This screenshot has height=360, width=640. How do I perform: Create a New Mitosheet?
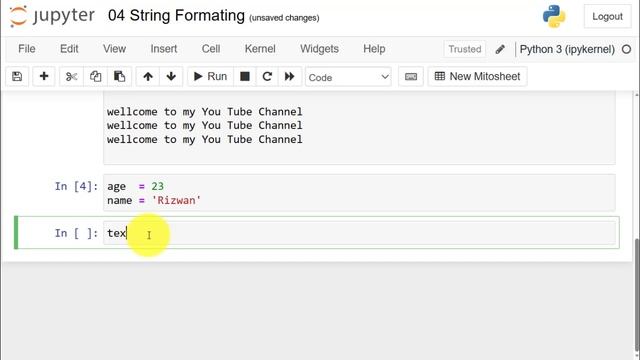click(x=477, y=76)
